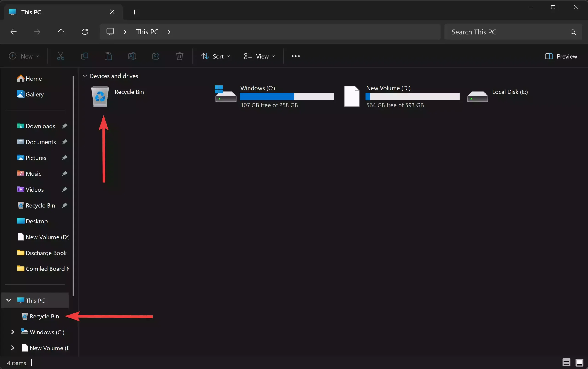Image resolution: width=588 pixels, height=369 pixels.
Task: Open the Sort dropdown
Action: 215,56
